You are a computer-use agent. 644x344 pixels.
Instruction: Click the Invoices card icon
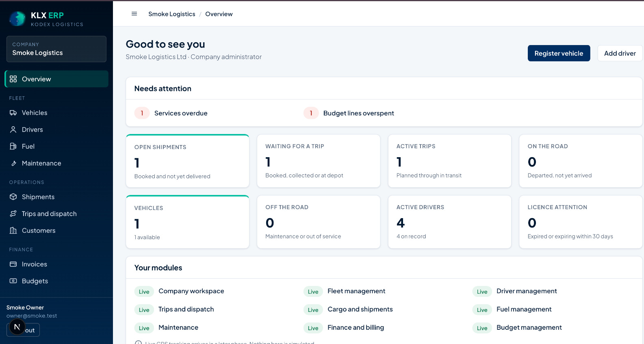13,264
